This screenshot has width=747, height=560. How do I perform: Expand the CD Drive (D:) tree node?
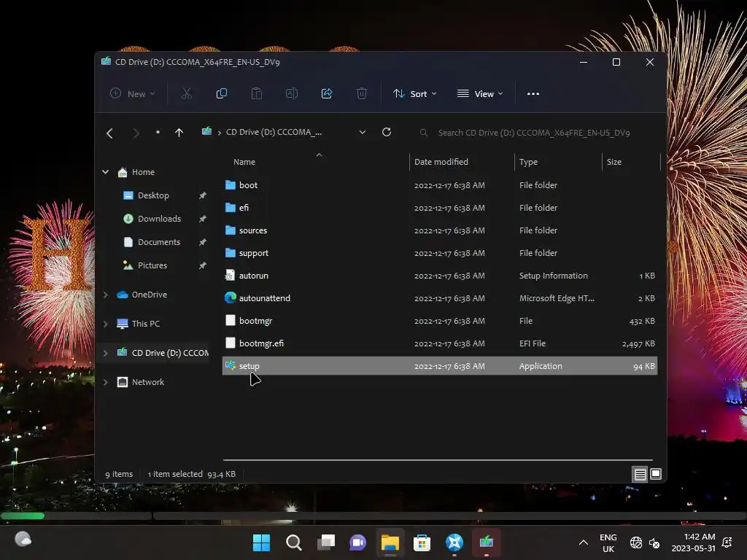(x=105, y=353)
